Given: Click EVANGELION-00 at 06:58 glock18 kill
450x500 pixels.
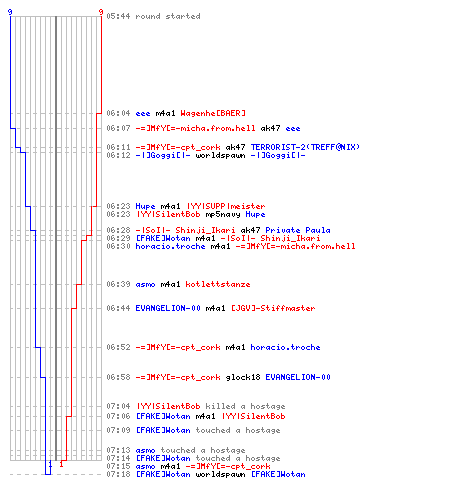Looking at the screenshot, I should (298, 377).
